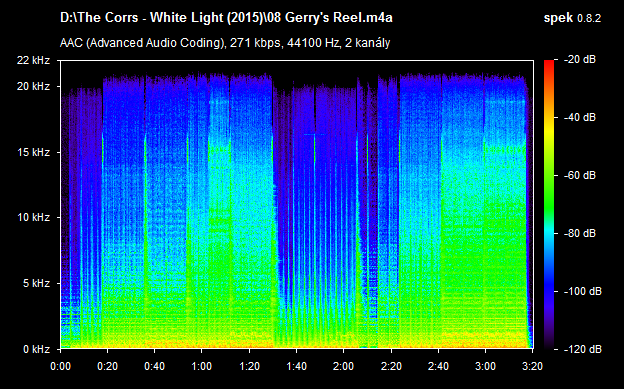Click the -120 dB scale label
Image resolution: width=624 pixels, height=389 pixels.
(583, 349)
